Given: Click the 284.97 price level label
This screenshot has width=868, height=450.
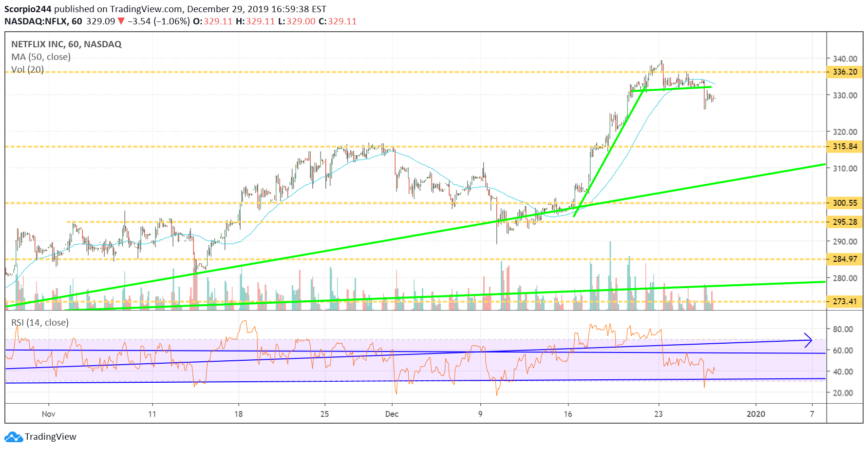Looking at the screenshot, I should pos(845,259).
